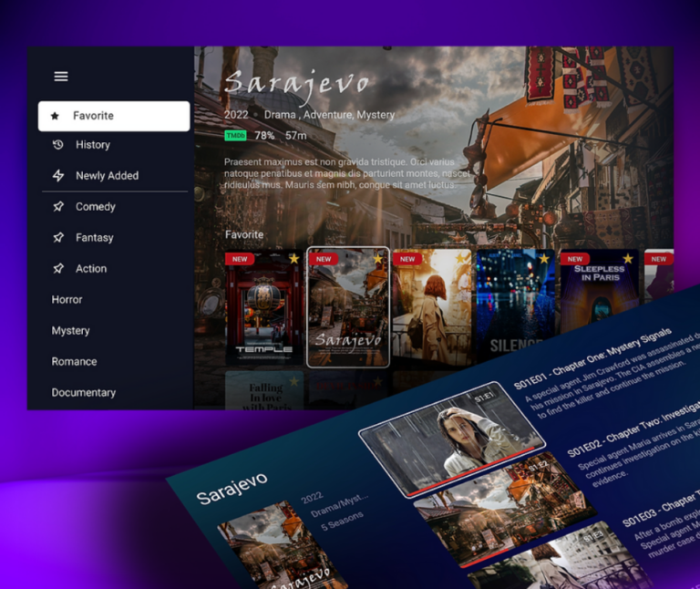Open the Documentary category
This screenshot has height=589, width=700.
click(83, 393)
